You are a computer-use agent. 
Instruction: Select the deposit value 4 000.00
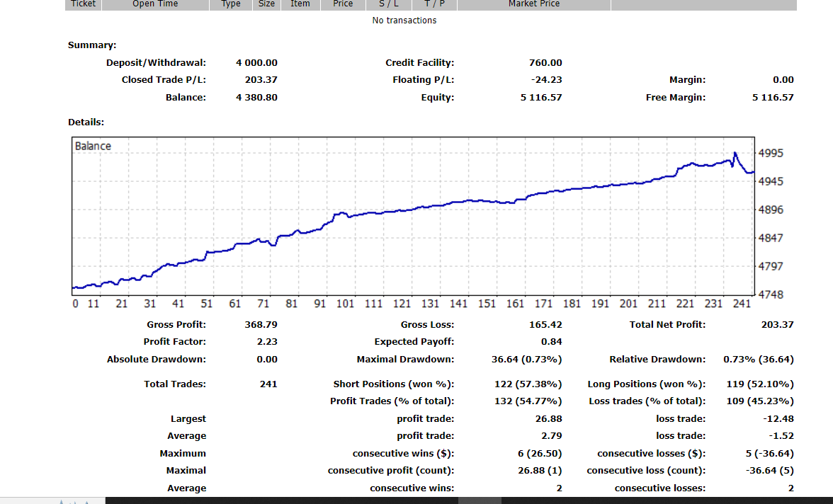256,63
